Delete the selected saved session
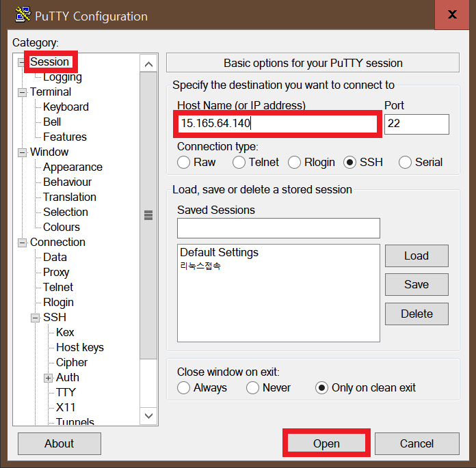This screenshot has height=468, width=476. [416, 314]
